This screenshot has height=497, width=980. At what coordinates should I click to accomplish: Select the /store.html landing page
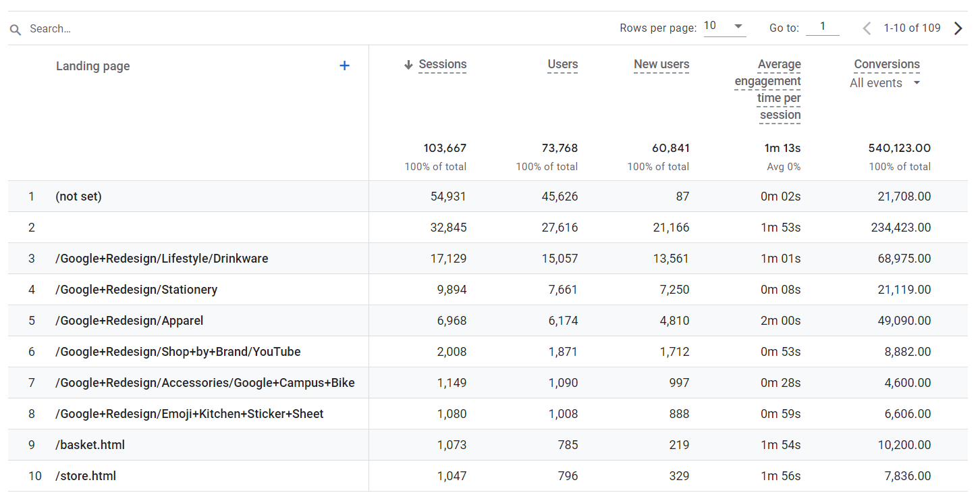pos(86,476)
